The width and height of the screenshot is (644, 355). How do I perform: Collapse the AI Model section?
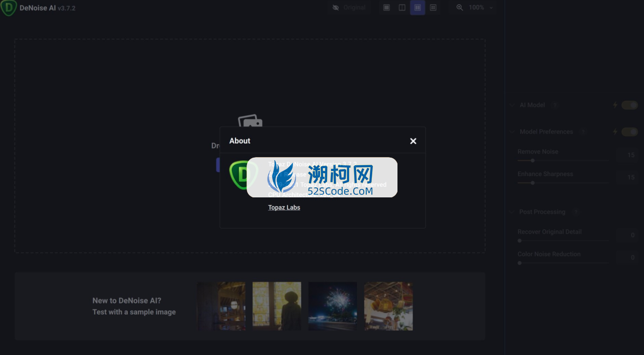pos(511,105)
